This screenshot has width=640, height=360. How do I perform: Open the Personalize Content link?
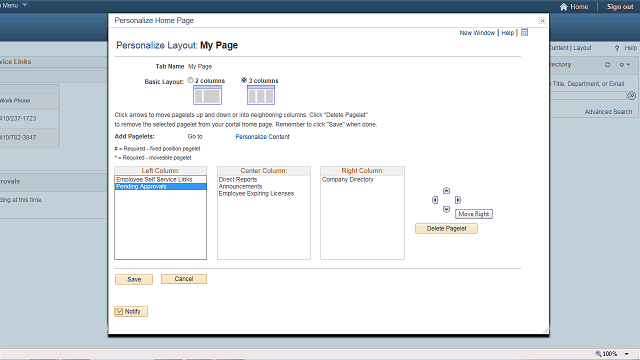coord(262,137)
